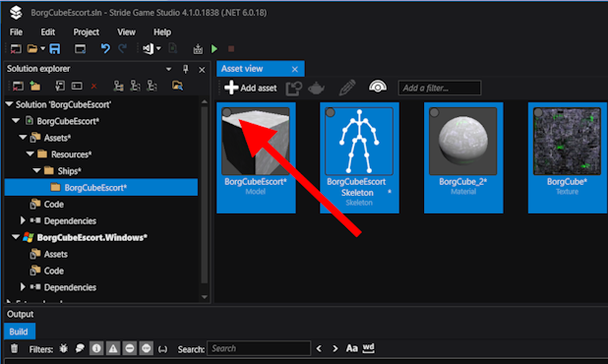
Task: Click the icon right of Add asset
Action: 293,89
